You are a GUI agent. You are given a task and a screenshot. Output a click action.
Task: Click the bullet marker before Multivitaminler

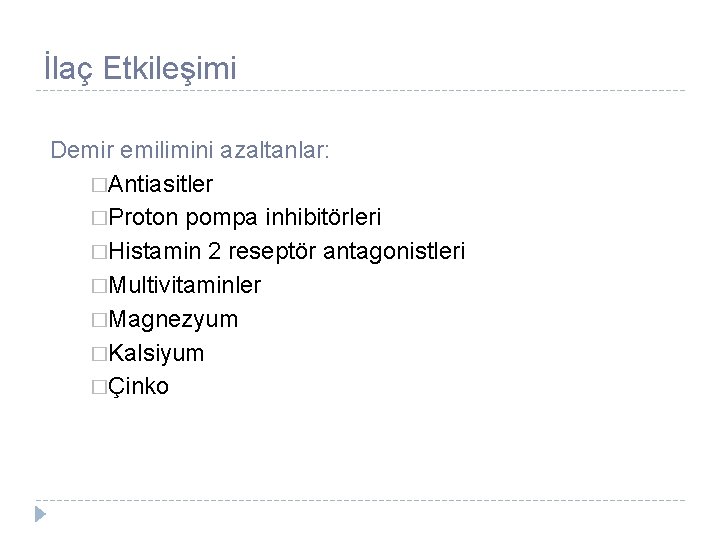coord(97,286)
